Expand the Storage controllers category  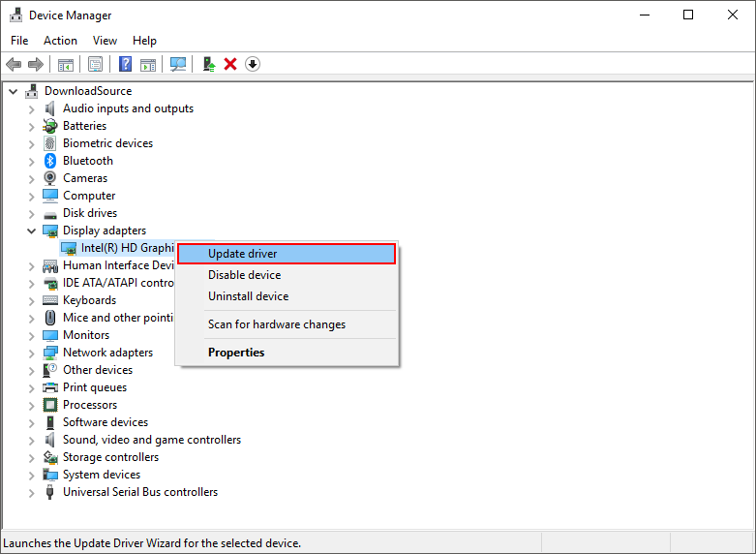[x=32, y=458]
